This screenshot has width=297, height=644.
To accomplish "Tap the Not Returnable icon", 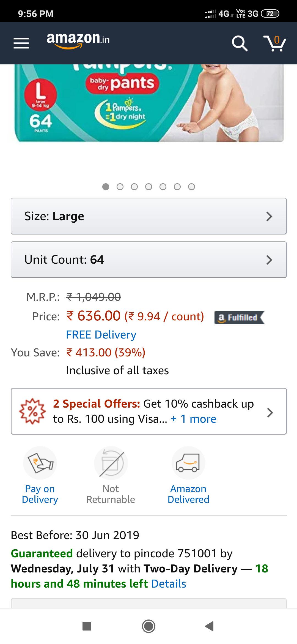I will point(111,463).
